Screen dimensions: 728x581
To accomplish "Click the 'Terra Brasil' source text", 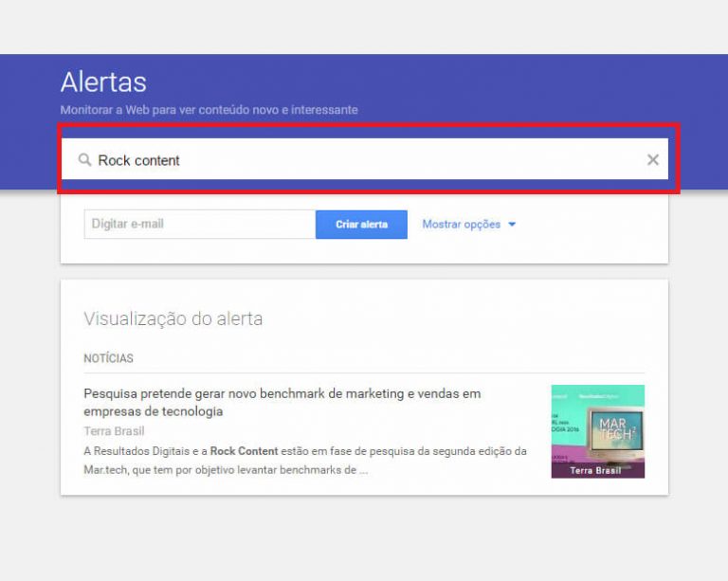I will pyautogui.click(x=114, y=431).
